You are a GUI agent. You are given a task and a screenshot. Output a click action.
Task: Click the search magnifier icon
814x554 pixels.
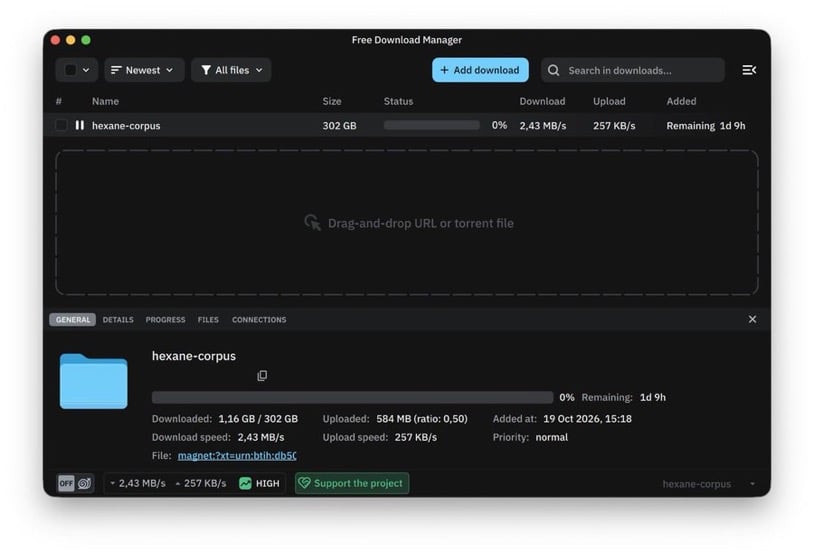pyautogui.click(x=553, y=70)
